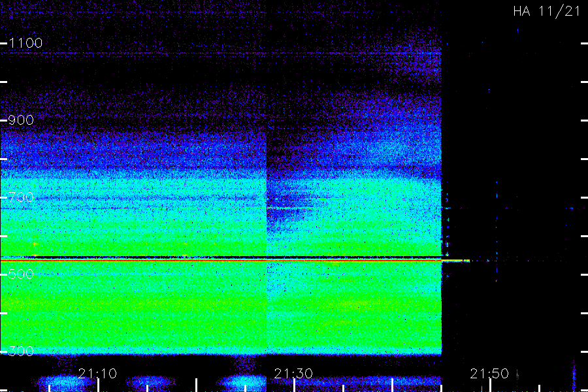Click the 900 frequency axis label
Screen dimensions: 588x392
point(21,120)
